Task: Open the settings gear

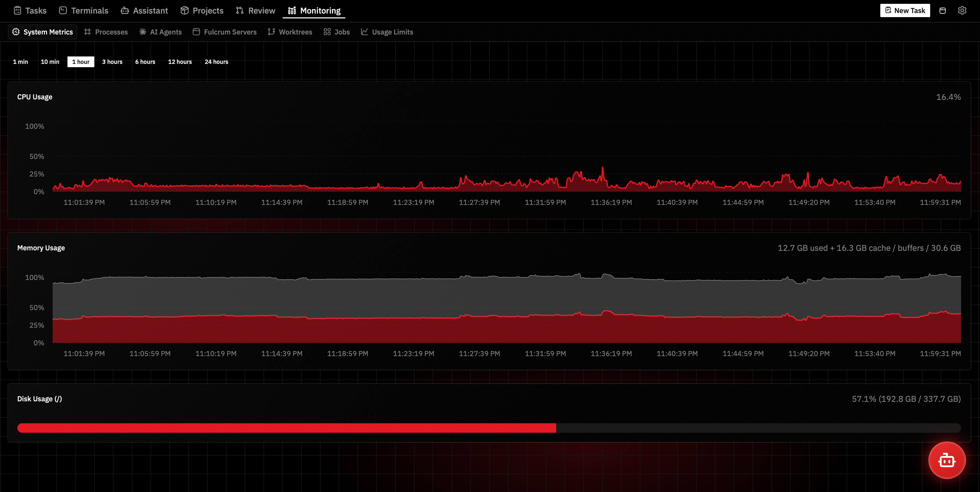Action: coord(962,10)
